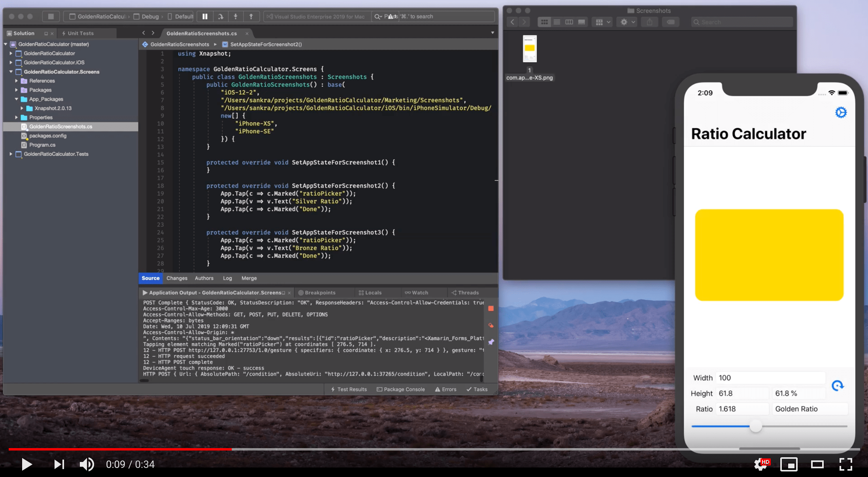The width and height of the screenshot is (868, 477).
Task: Toggle fullscreen video mode
Action: 845,464
